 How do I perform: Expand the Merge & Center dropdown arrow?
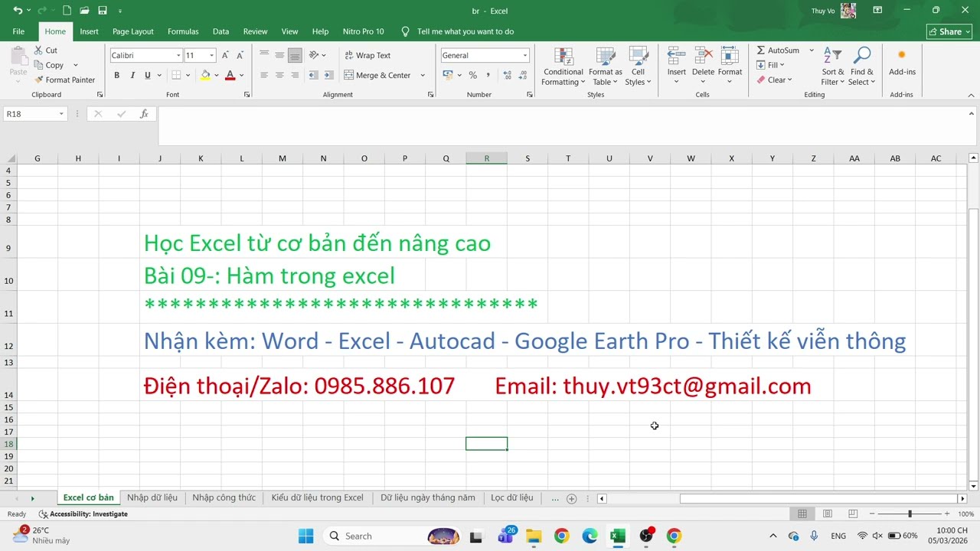tap(422, 75)
